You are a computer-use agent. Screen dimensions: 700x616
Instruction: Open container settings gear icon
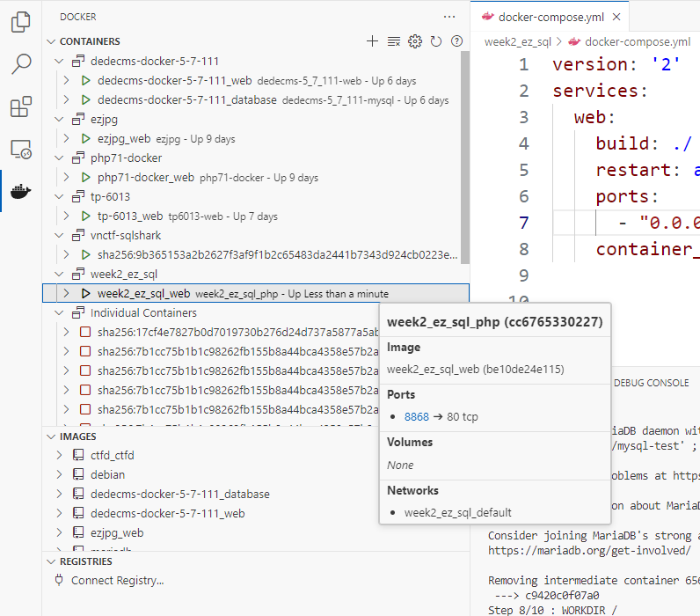tap(415, 41)
